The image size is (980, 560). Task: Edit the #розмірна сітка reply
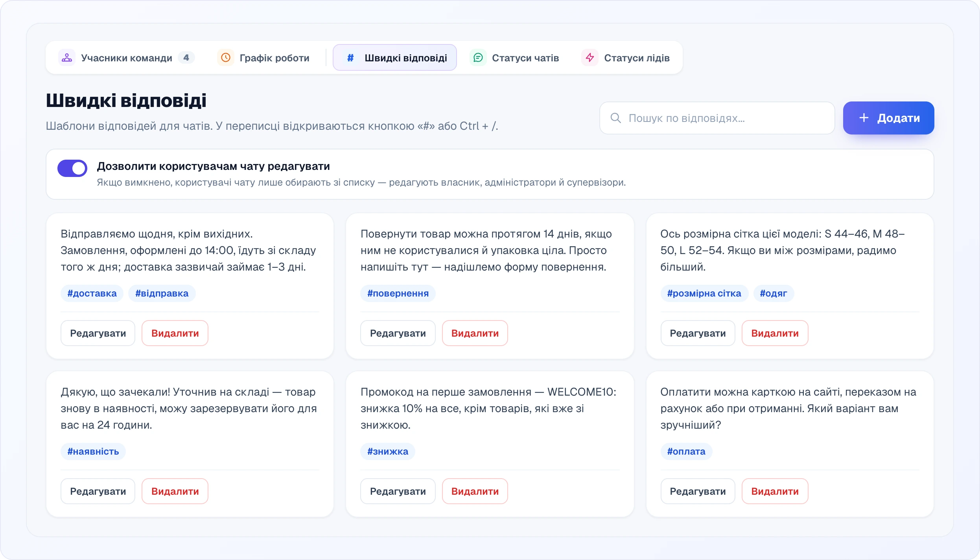pyautogui.click(x=698, y=333)
